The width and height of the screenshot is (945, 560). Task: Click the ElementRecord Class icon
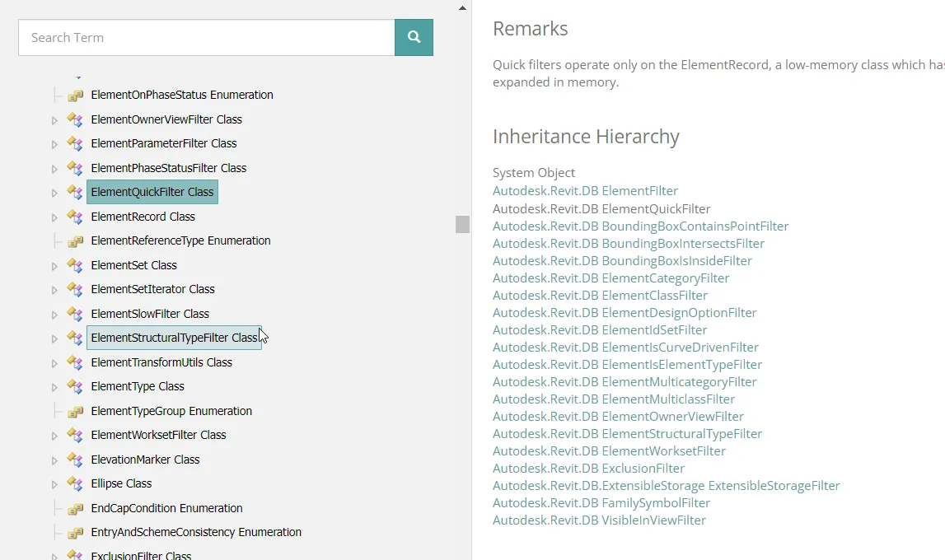click(75, 217)
